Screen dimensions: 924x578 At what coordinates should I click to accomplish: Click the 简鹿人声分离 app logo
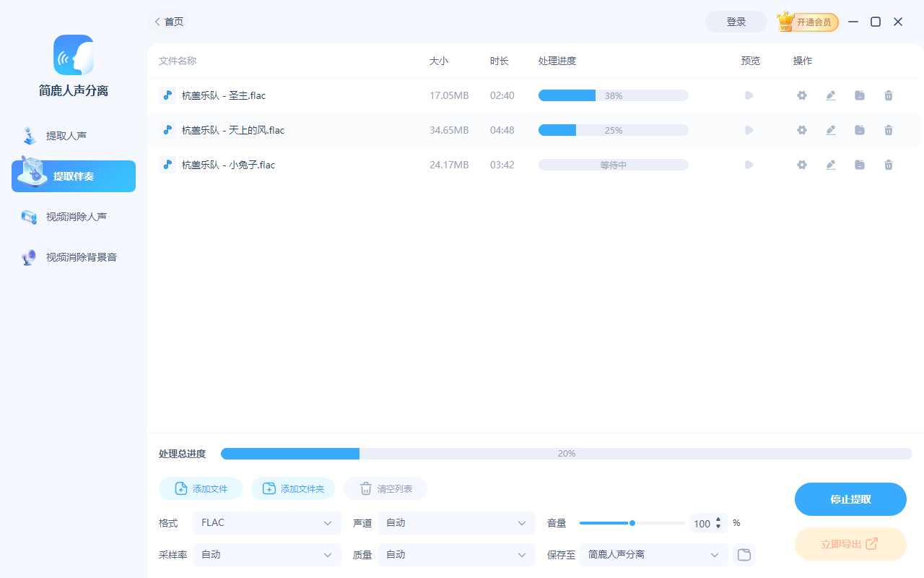[x=74, y=55]
